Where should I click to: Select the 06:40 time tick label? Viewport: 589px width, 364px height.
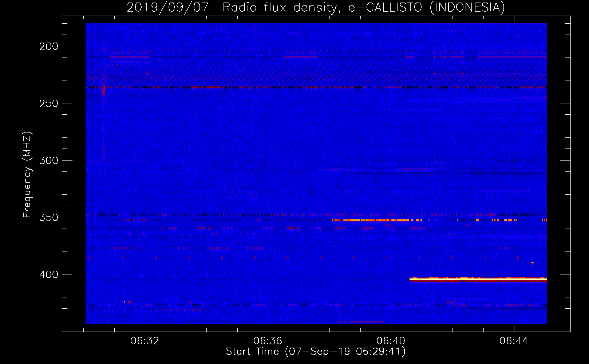coord(391,341)
